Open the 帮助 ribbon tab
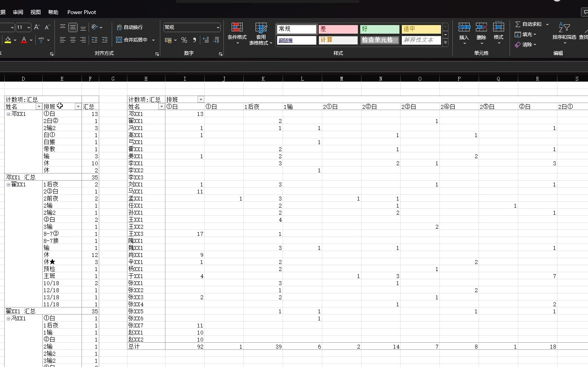This screenshot has width=588, height=367. (53, 12)
